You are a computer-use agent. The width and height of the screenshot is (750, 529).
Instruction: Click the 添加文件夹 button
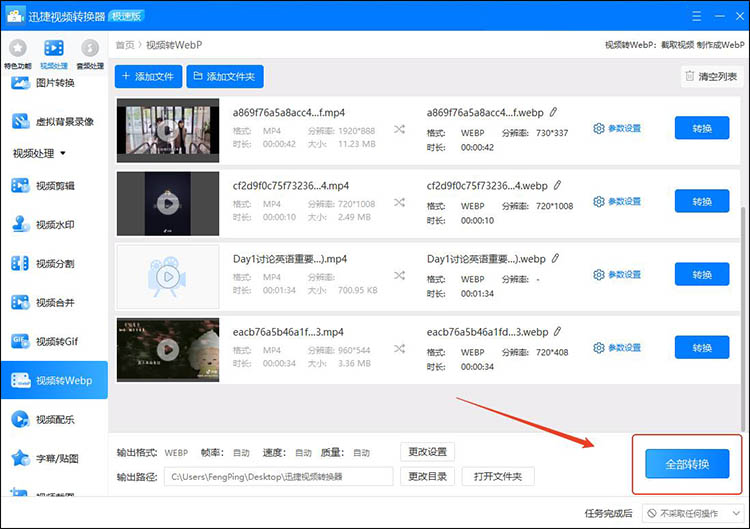[225, 77]
